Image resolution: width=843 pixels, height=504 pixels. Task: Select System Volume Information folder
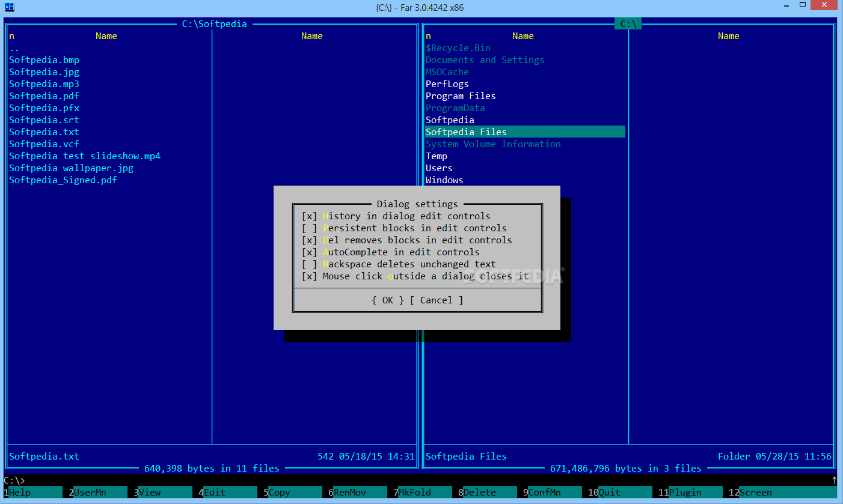[493, 144]
